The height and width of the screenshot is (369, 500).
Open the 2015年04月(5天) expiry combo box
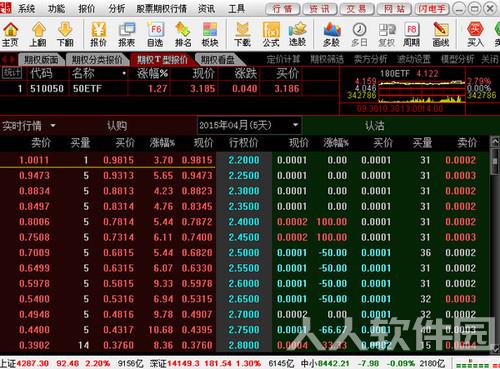point(249,125)
